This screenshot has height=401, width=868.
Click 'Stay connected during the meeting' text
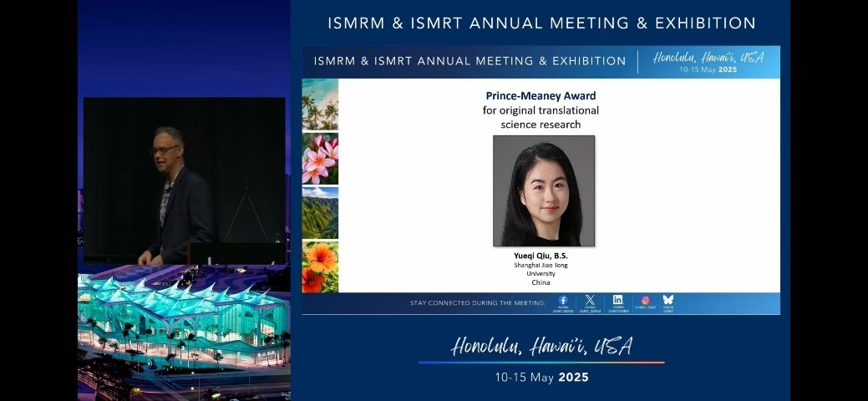(x=477, y=302)
